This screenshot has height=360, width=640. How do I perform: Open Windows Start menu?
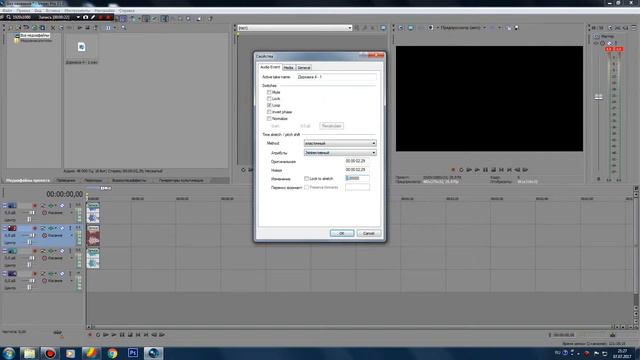tap(9, 353)
